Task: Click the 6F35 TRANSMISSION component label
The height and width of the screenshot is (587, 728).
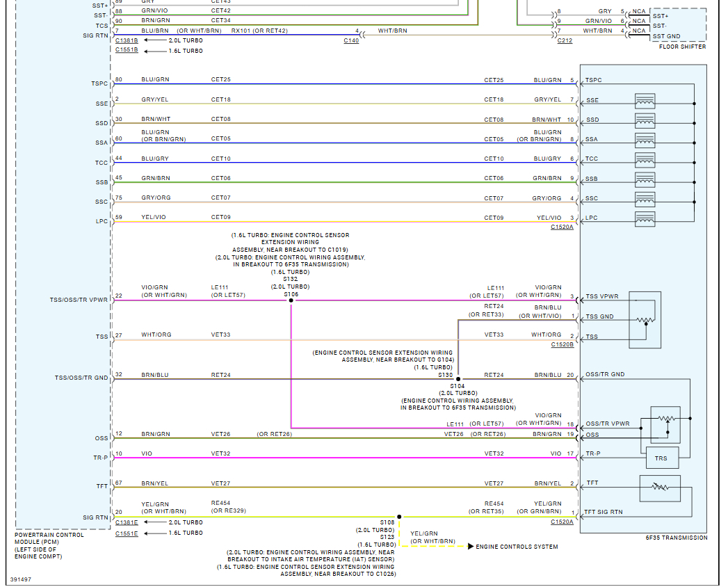Action: pos(677,538)
